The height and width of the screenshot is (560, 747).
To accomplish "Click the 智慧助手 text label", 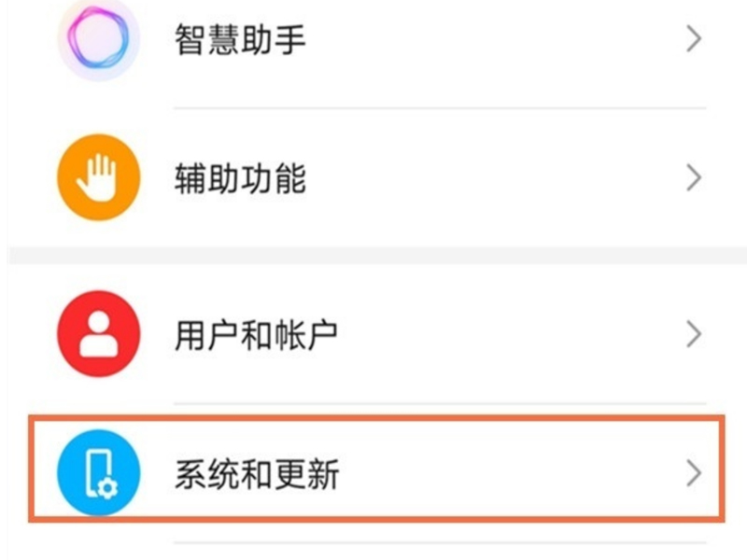I will point(241,40).
